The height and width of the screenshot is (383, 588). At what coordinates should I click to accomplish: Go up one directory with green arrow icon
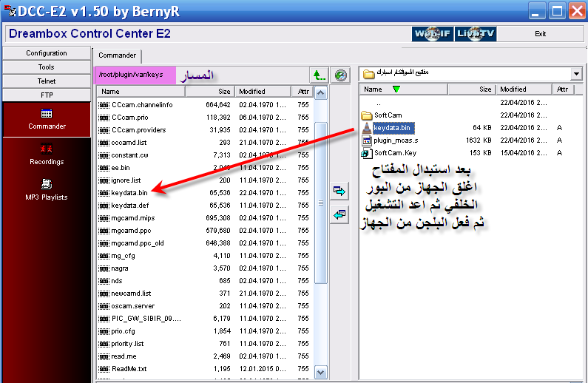tap(319, 75)
